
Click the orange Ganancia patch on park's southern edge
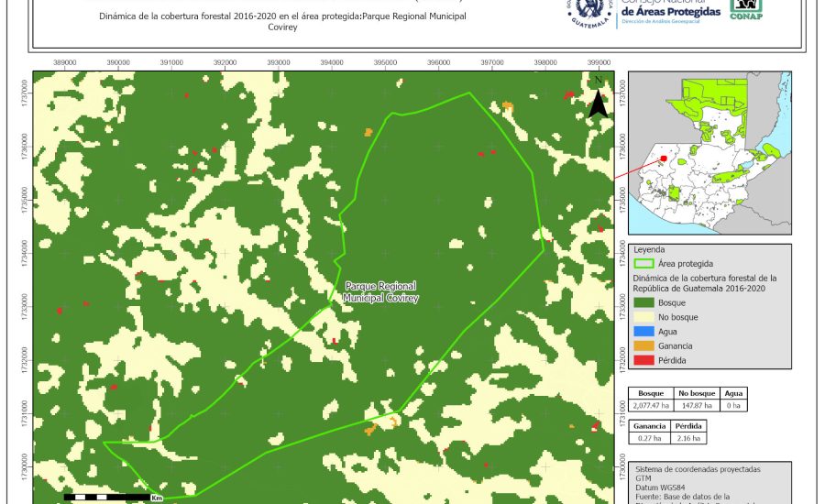point(372,428)
